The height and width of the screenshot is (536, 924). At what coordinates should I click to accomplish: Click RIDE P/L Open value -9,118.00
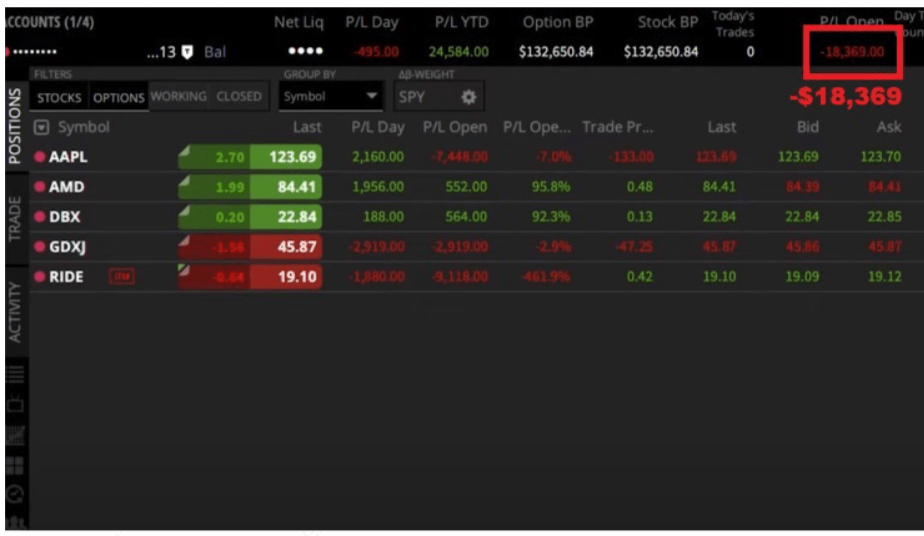coord(459,277)
